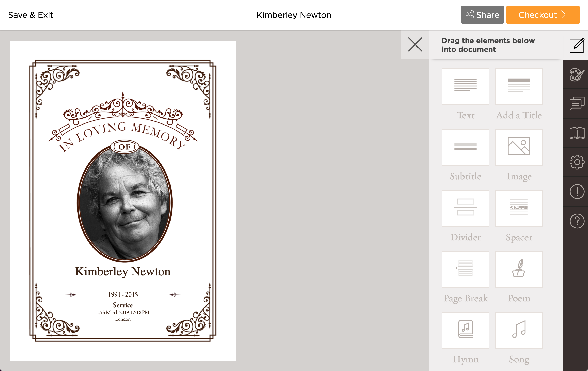588x371 pixels.
Task: Select the pencil edit icon
Action: [x=577, y=45]
